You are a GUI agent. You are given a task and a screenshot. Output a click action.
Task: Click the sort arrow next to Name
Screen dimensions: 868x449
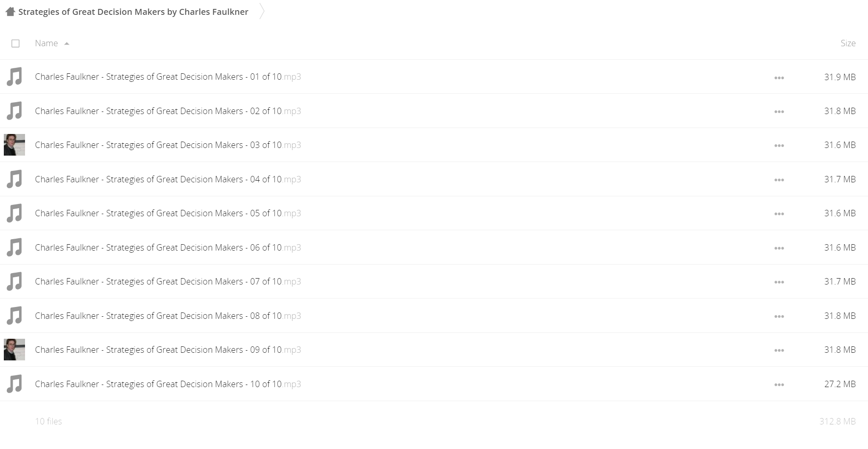(x=67, y=43)
